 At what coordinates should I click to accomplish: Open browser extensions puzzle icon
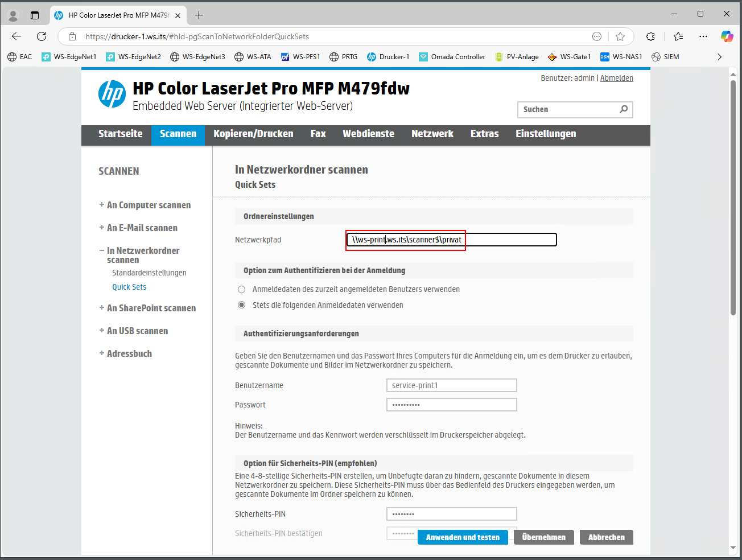[650, 36]
